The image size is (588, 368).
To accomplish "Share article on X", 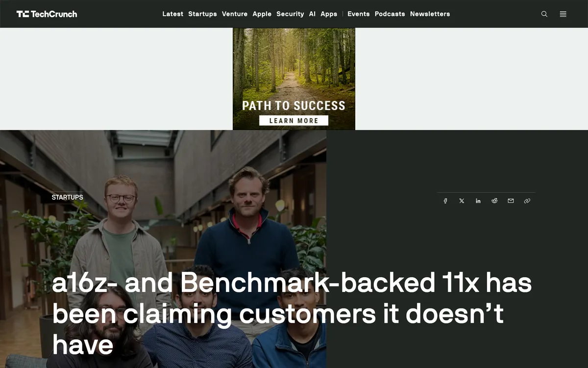I will (x=462, y=201).
